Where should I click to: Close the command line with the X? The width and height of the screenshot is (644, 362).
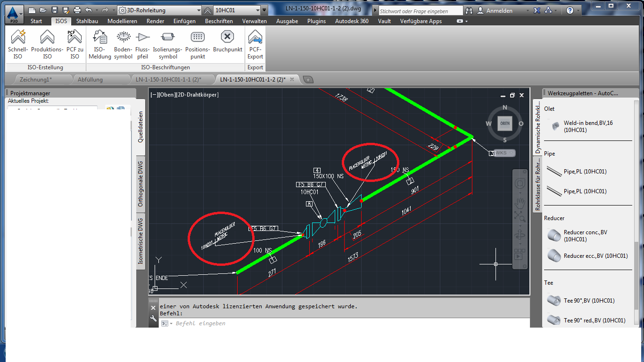click(153, 308)
